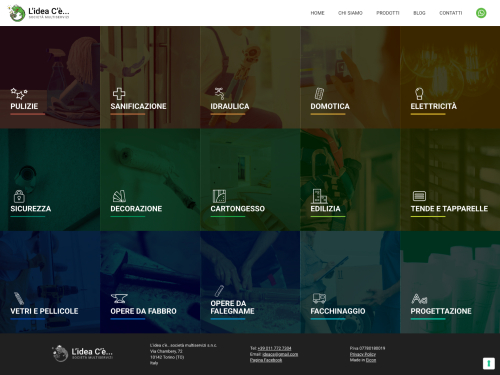The width and height of the screenshot is (500, 375).
Task: Click the Idraulica faucet icon
Action: point(220,94)
